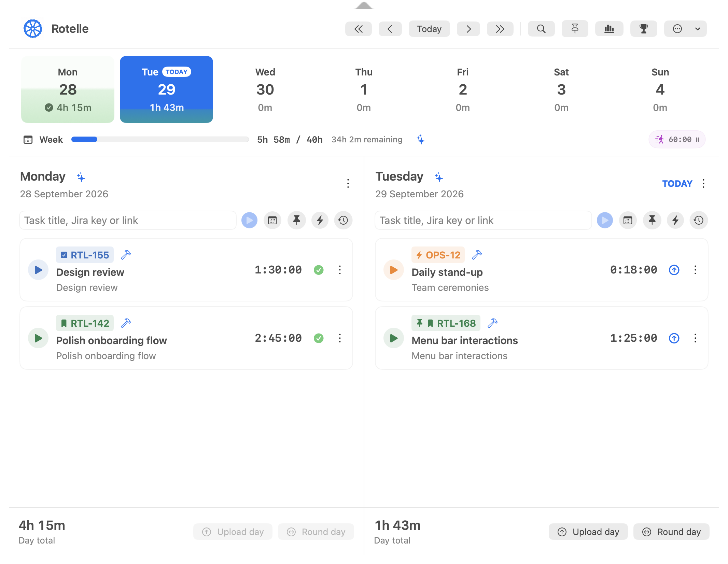Select the Mon 28 day tile
The width and height of the screenshot is (728, 564).
[68, 89]
